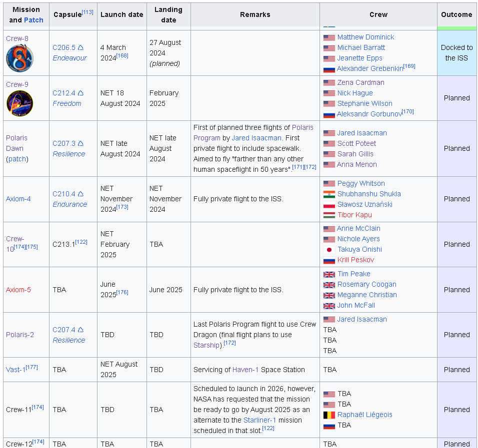Open the Endeavour capsule link
Screen dimensions: 478x448
[70, 58]
